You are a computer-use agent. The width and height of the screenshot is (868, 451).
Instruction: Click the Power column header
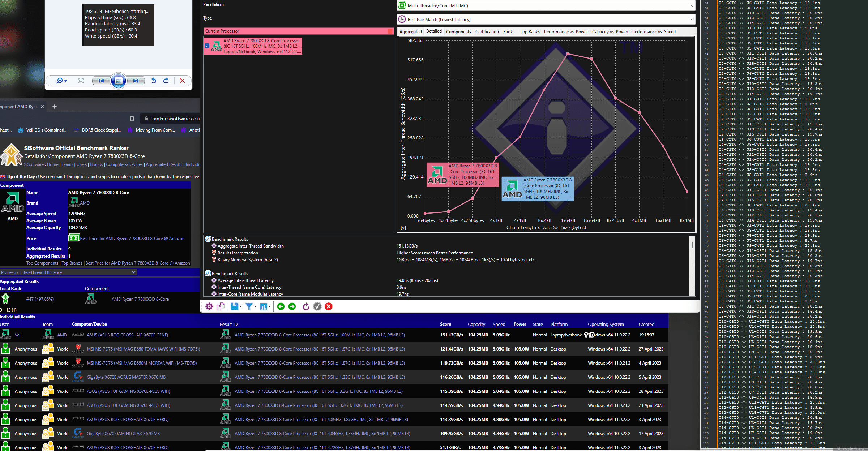(520, 324)
